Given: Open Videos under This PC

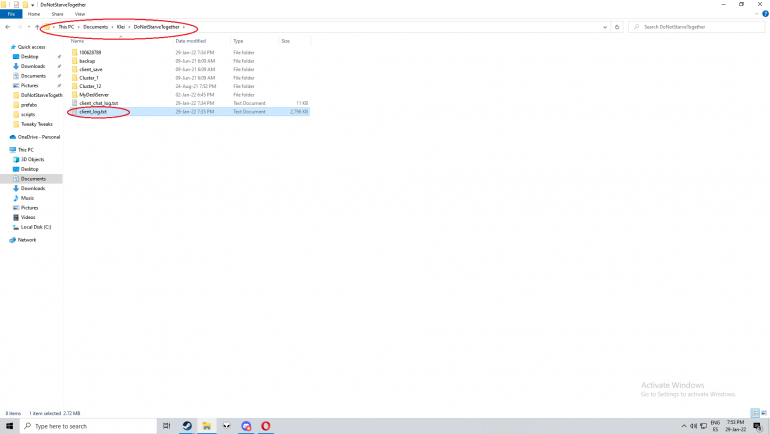Looking at the screenshot, I should [x=28, y=217].
